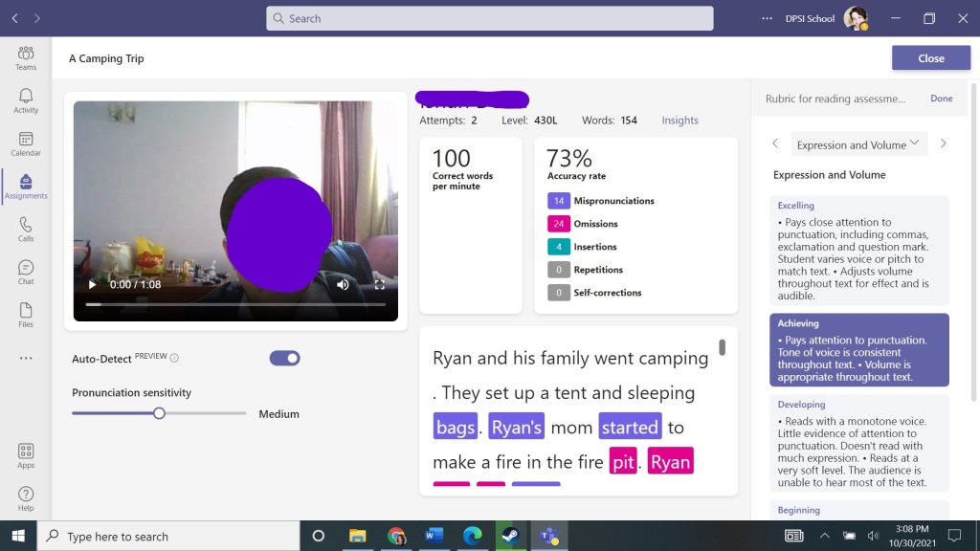Open the Calendar from sidebar
Viewport: 980px width, 551px height.
point(26,143)
